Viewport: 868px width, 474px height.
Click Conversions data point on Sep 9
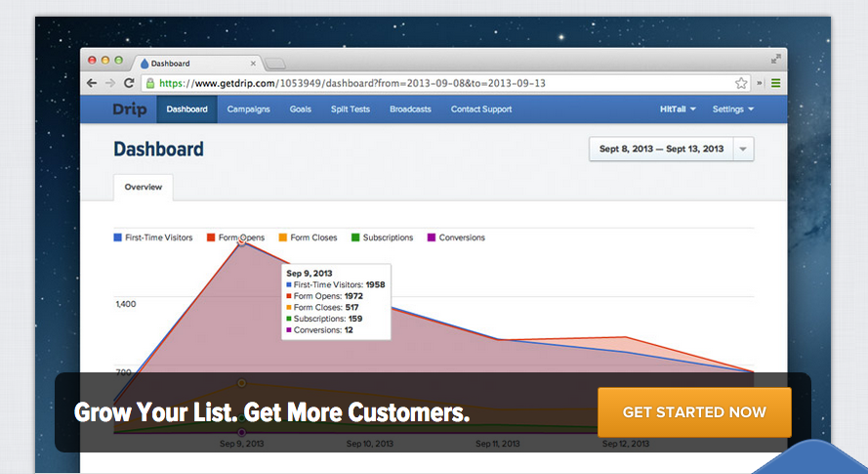(241, 432)
